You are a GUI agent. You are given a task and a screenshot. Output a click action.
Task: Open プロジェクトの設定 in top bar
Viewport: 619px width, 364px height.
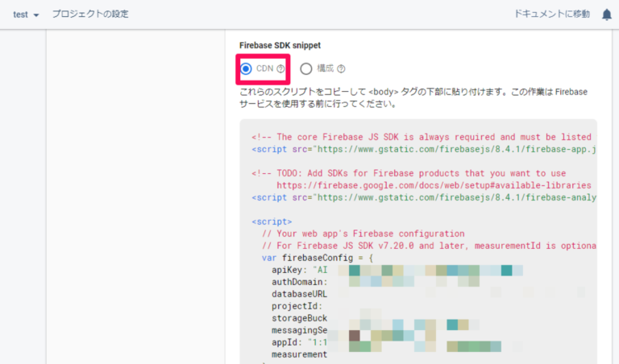click(x=90, y=14)
